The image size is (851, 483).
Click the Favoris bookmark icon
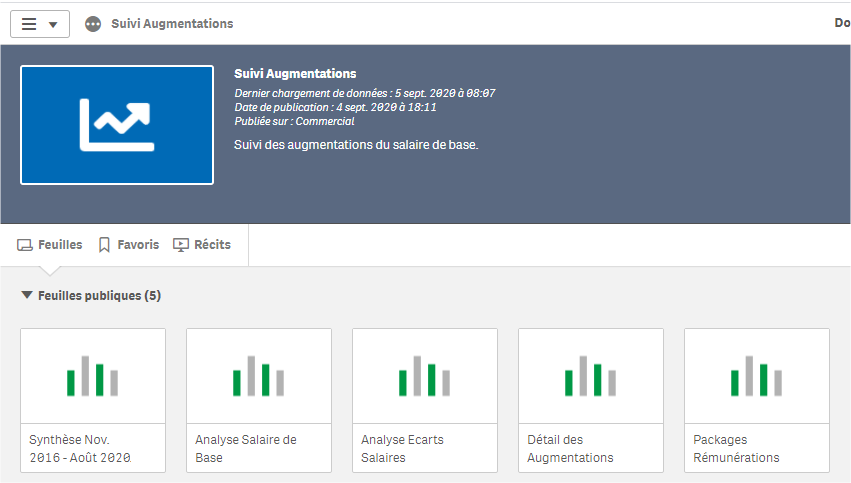pyautogui.click(x=104, y=245)
